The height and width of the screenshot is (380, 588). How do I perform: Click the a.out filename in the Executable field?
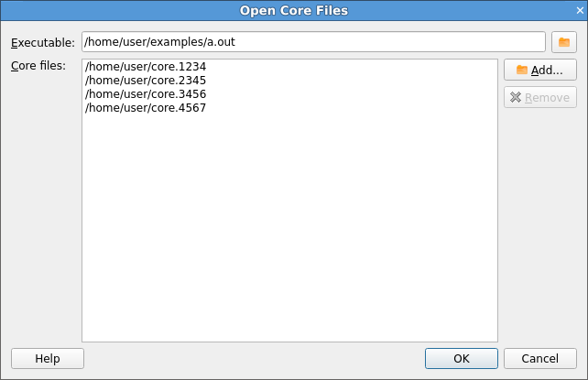click(221, 42)
